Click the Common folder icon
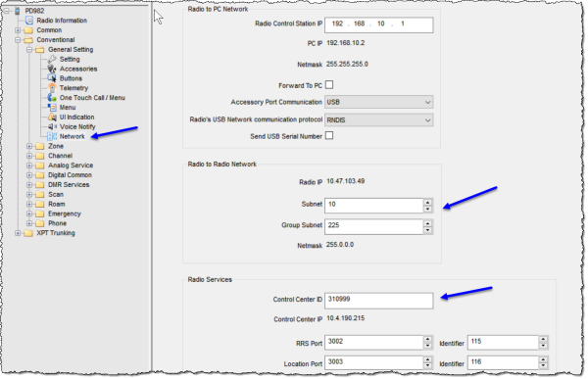Viewport: 588px width, 379px height. point(28,30)
